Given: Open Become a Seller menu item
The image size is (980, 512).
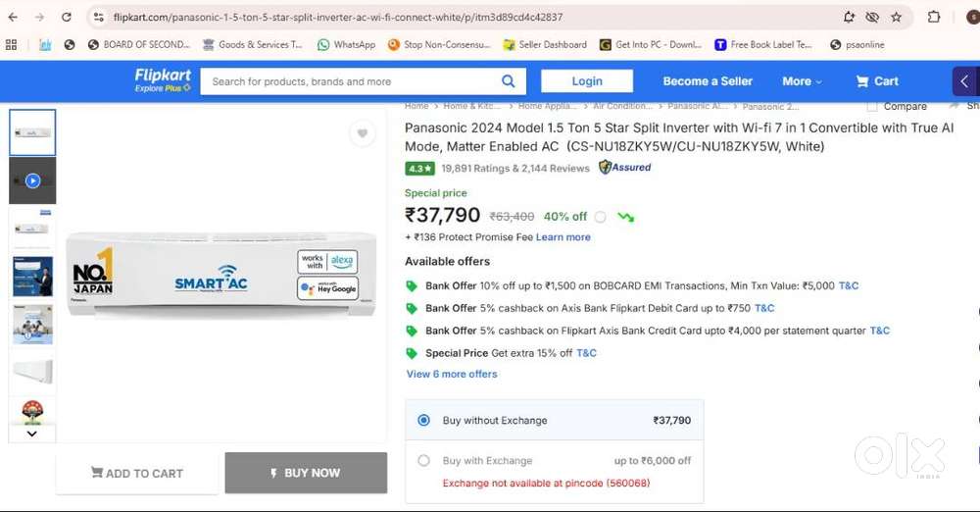Looking at the screenshot, I should [x=707, y=81].
